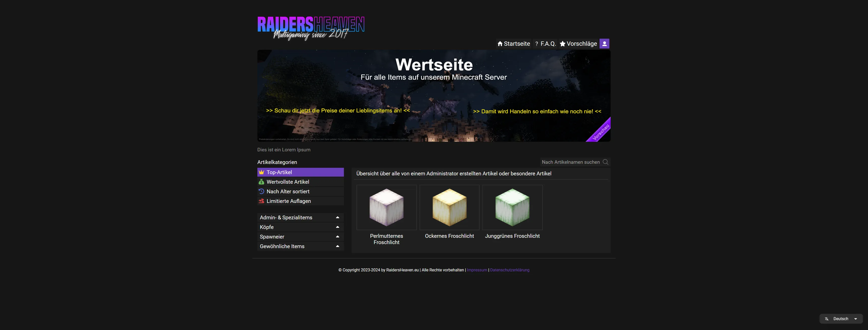Select the Wertvollste Artikel category

coord(301,182)
